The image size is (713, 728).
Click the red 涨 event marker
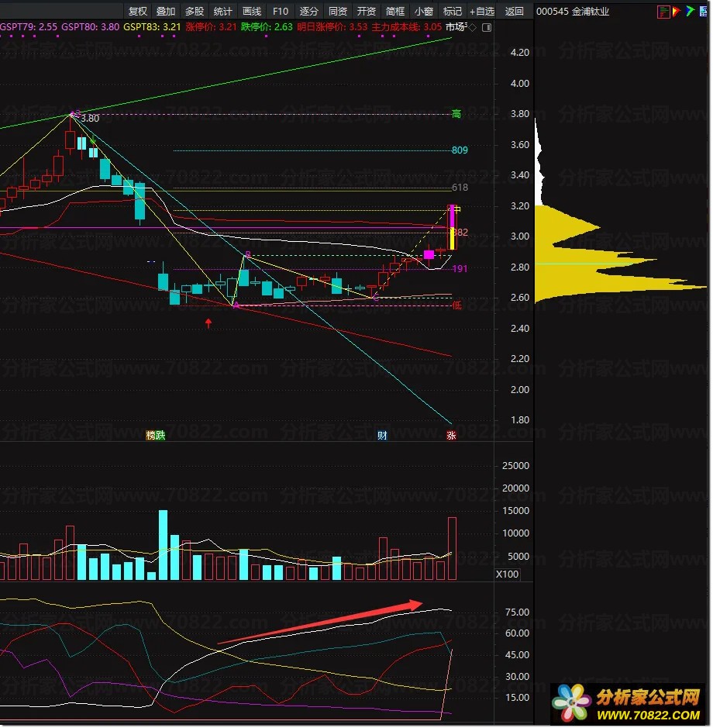pyautogui.click(x=451, y=435)
